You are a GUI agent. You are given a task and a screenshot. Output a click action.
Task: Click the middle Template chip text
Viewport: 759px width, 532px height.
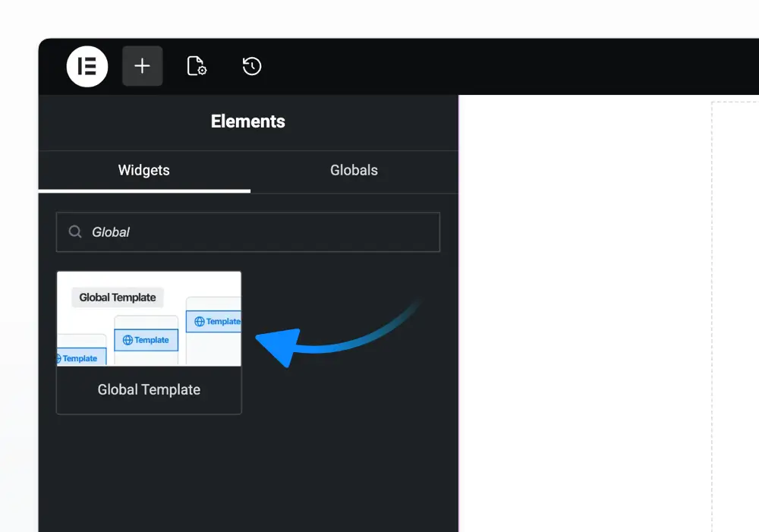click(152, 340)
